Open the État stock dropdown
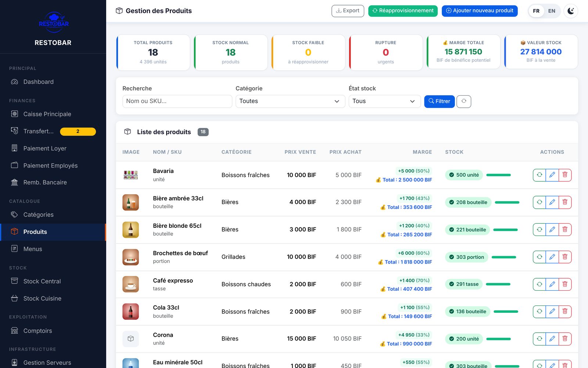The height and width of the screenshot is (368, 588). (x=384, y=101)
